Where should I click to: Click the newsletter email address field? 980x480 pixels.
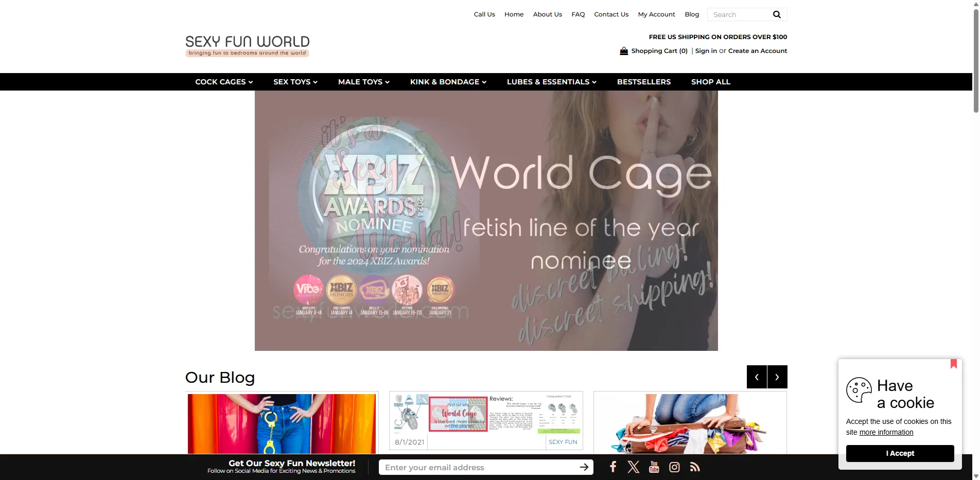tap(479, 467)
